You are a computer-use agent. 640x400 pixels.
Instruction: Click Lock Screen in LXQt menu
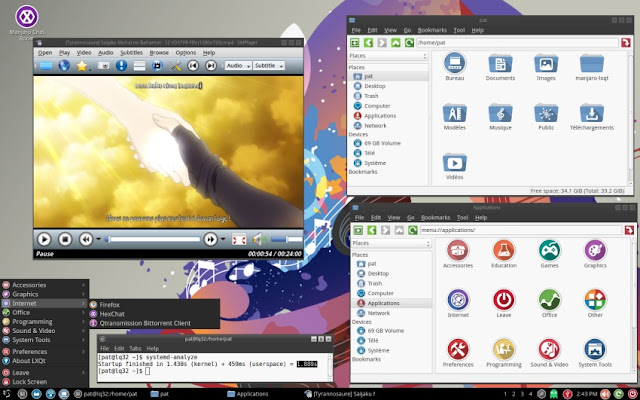click(x=44, y=382)
